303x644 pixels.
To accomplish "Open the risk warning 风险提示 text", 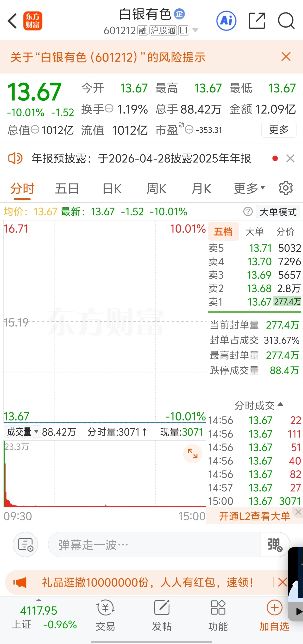I will coord(108,57).
